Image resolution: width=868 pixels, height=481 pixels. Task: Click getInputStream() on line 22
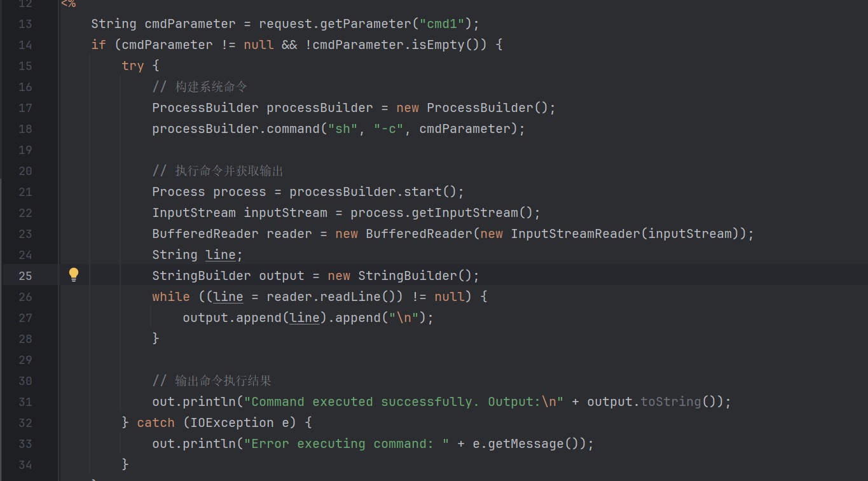(x=472, y=213)
